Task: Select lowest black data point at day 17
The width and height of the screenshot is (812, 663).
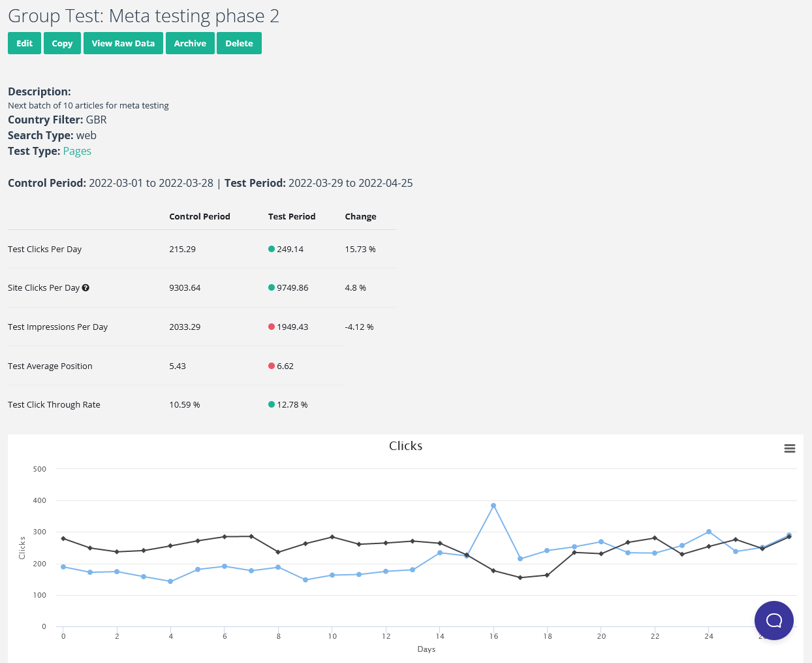Action: pos(520,577)
